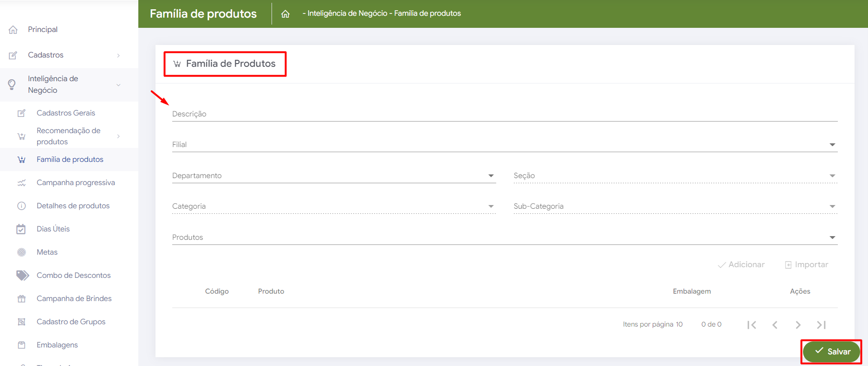Click the next page chevron
868x366 pixels.
pyautogui.click(x=798, y=325)
